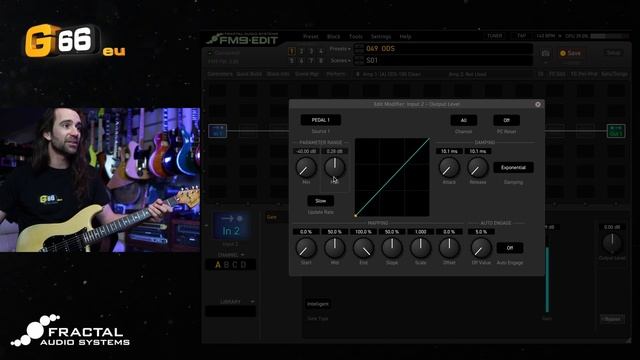Image resolution: width=640 pixels, height=360 pixels.
Task: Open the Block menu
Action: [333, 37]
